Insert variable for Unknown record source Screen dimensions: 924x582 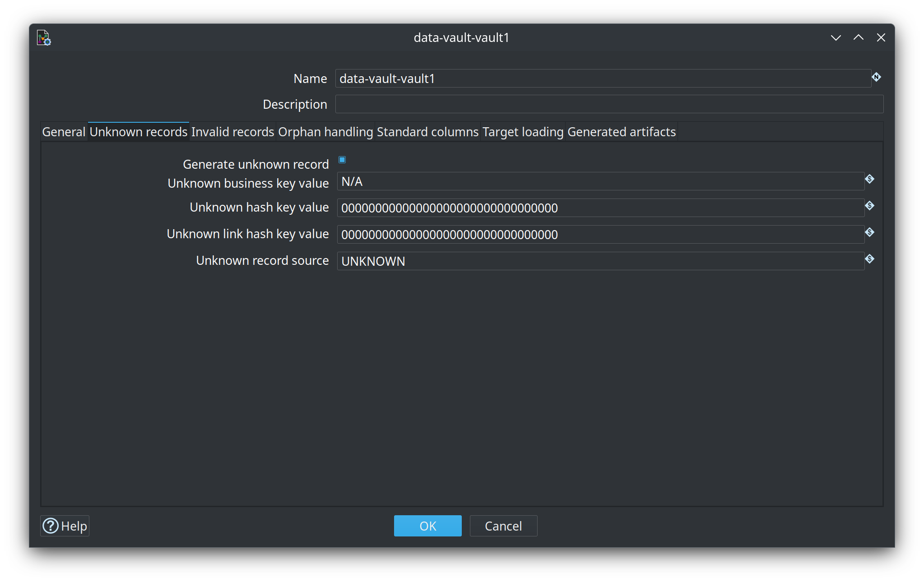[869, 259]
